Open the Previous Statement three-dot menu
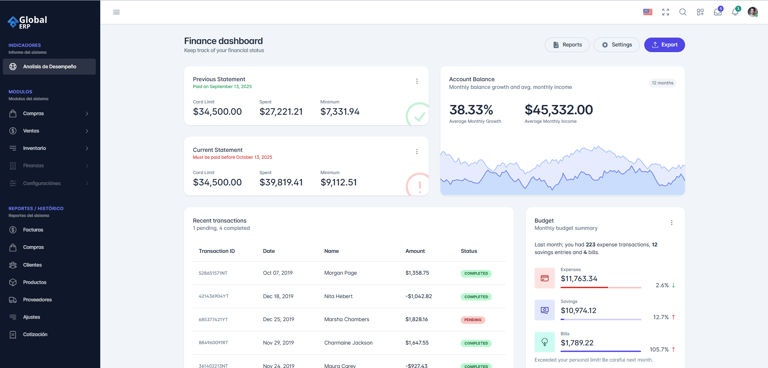 (x=417, y=81)
